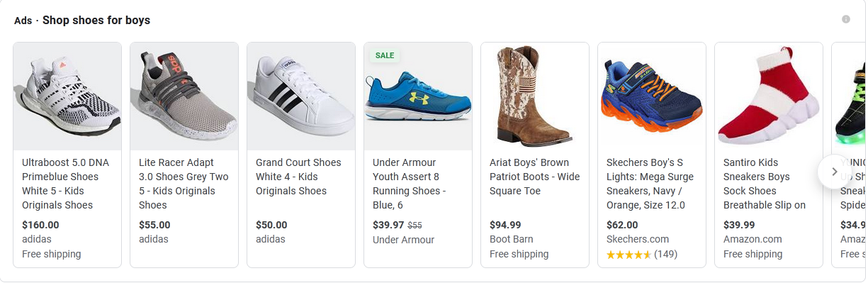Open the Ultraboost 5.0 DNA shoe image
Screen dimensions: 868x283
(x=67, y=96)
